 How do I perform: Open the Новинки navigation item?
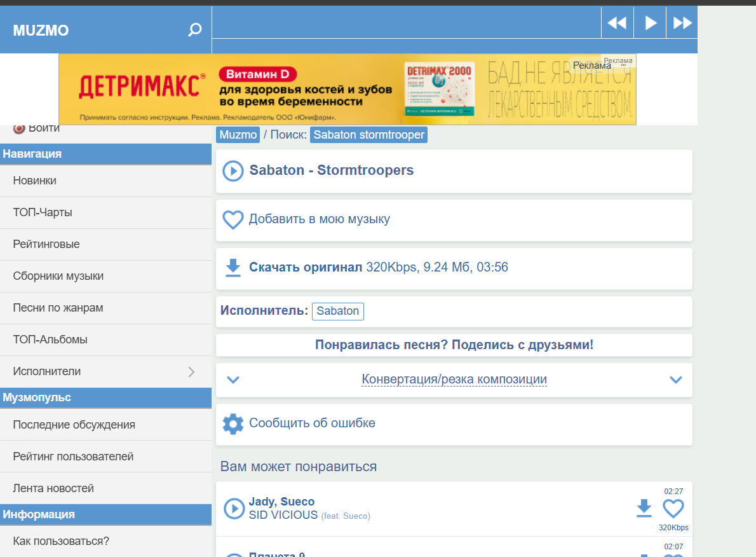click(35, 181)
